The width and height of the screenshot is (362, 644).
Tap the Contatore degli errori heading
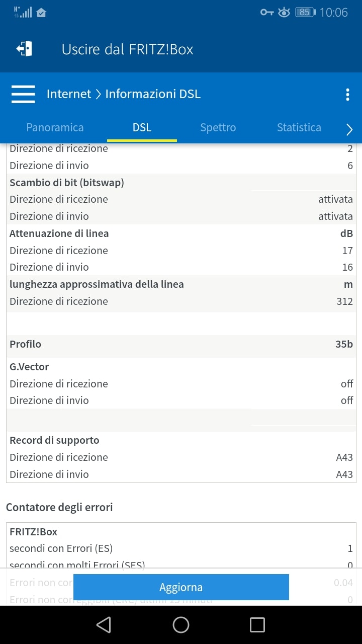[59, 507]
